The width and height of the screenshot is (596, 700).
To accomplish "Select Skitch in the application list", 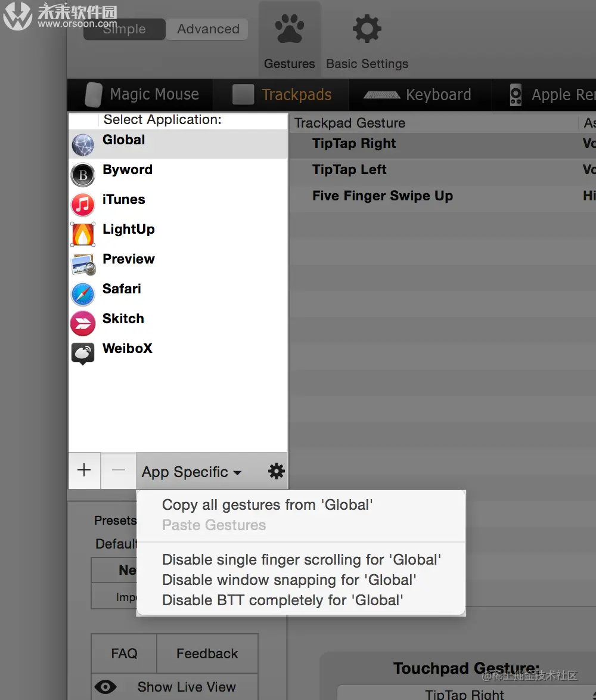I will [x=178, y=323].
